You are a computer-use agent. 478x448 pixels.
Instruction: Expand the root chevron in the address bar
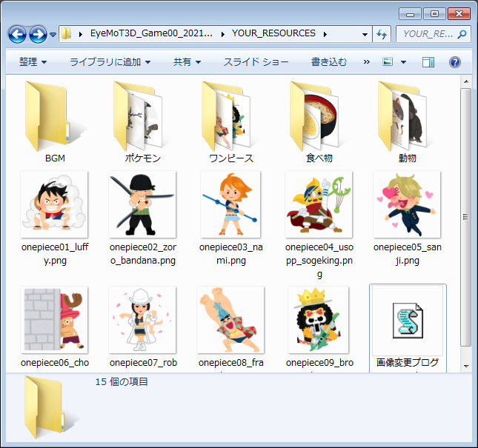tap(81, 34)
